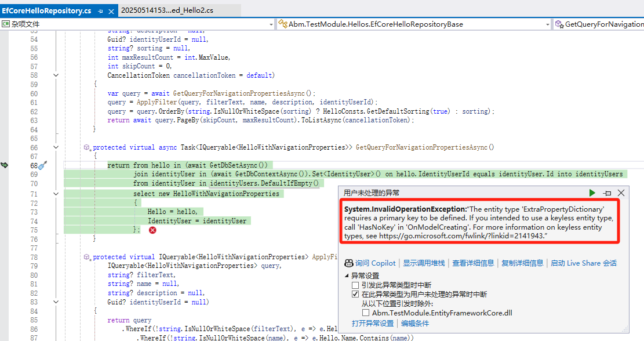This screenshot has height=341, width=644.
Task: Click the 查看详细信息 link
Action: [x=473, y=263]
